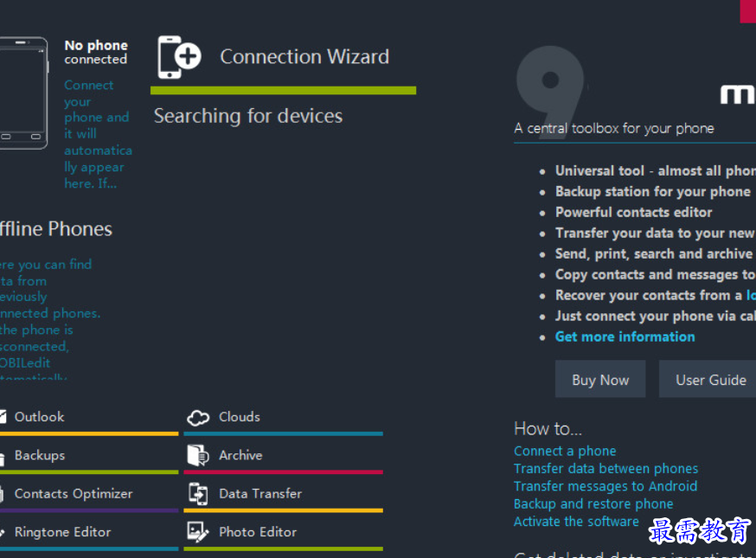Open Transfer data between phones link
Screen dimensions: 756x558
pyautogui.click(x=605, y=469)
